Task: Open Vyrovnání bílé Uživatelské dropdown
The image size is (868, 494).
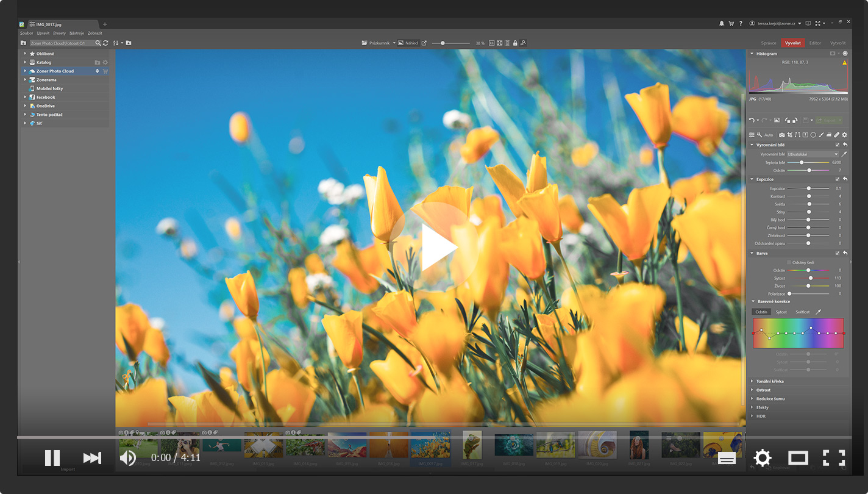Action: (x=813, y=154)
